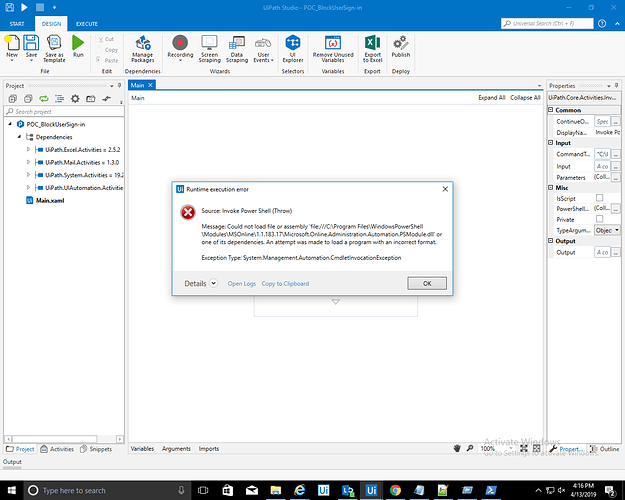
Task: Open Project settings gear icon
Action: [x=75, y=98]
